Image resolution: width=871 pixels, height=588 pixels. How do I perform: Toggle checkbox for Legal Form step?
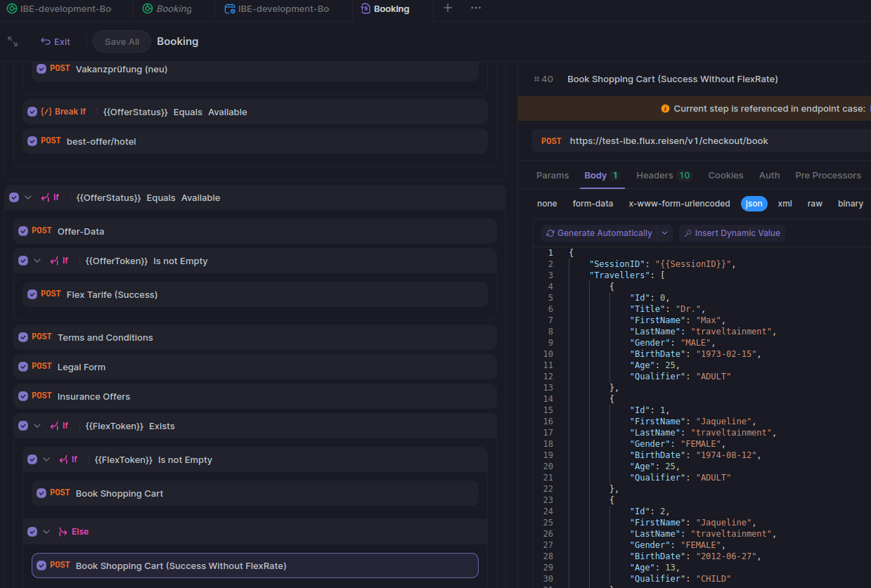(x=23, y=367)
